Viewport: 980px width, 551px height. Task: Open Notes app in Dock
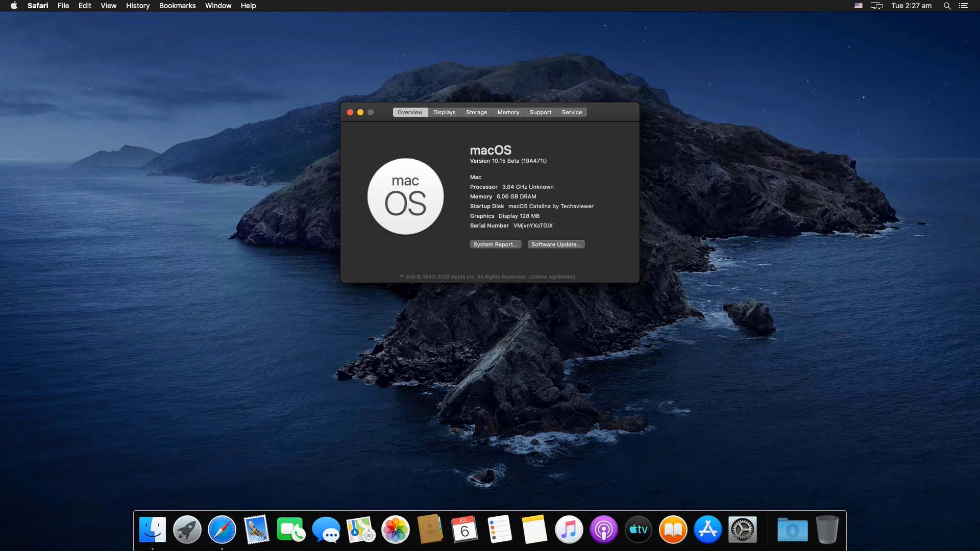tap(534, 530)
